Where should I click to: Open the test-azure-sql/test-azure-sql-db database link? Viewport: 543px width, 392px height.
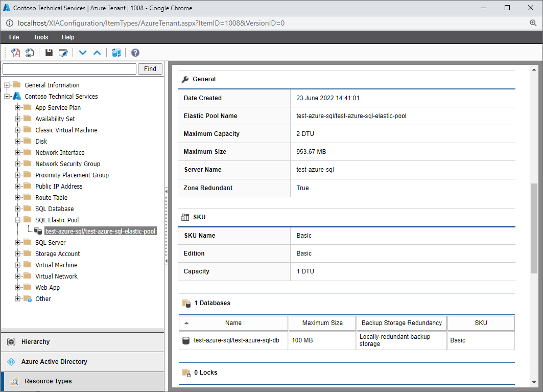pyautogui.click(x=237, y=340)
